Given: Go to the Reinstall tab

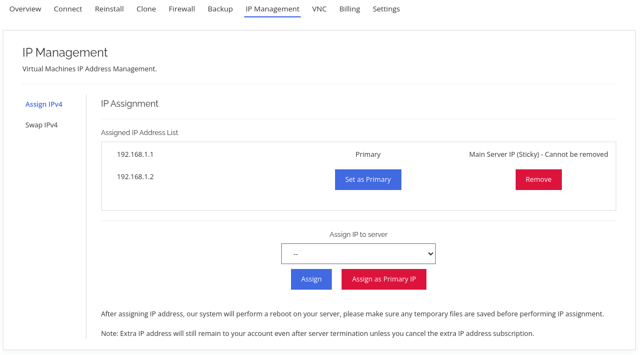Looking at the screenshot, I should tap(109, 9).
